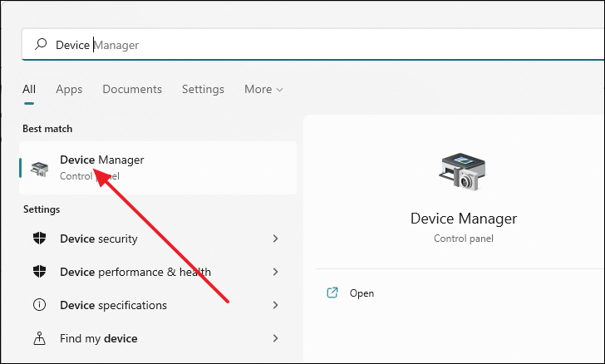Click the large Device Manager preview icon
This screenshot has width=605, height=364.
464,171
